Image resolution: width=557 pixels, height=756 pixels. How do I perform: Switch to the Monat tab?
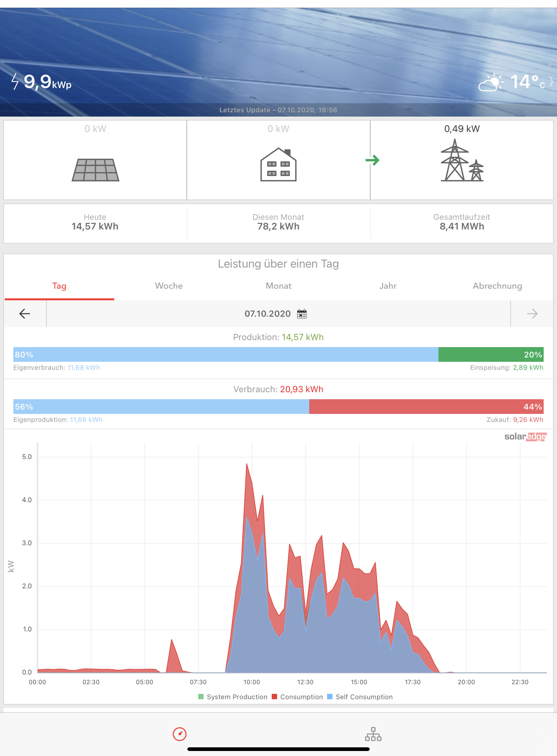click(278, 286)
